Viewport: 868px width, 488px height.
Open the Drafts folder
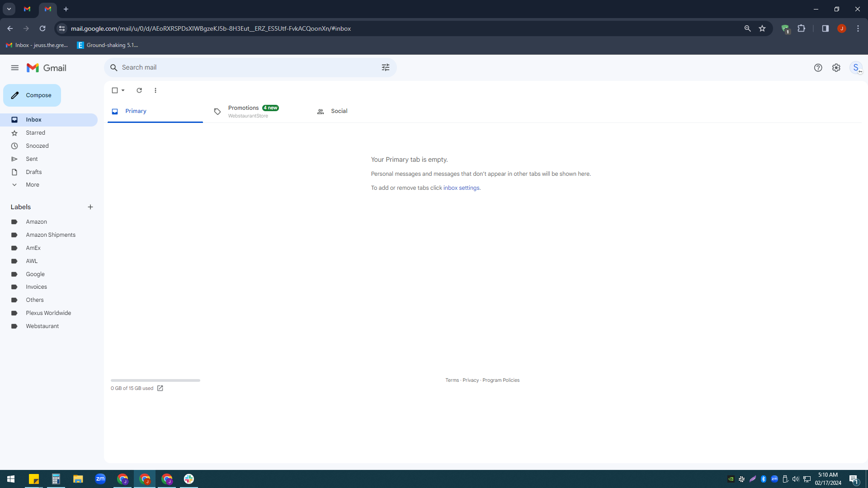coord(49,172)
